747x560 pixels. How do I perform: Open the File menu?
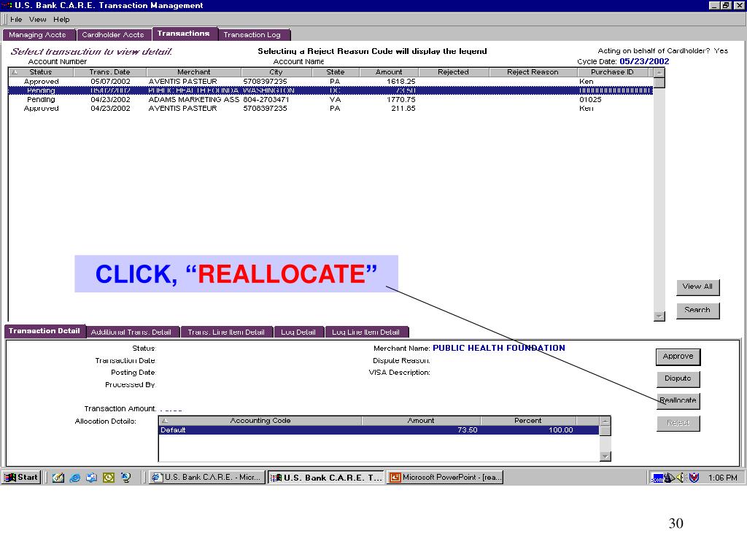coord(16,20)
